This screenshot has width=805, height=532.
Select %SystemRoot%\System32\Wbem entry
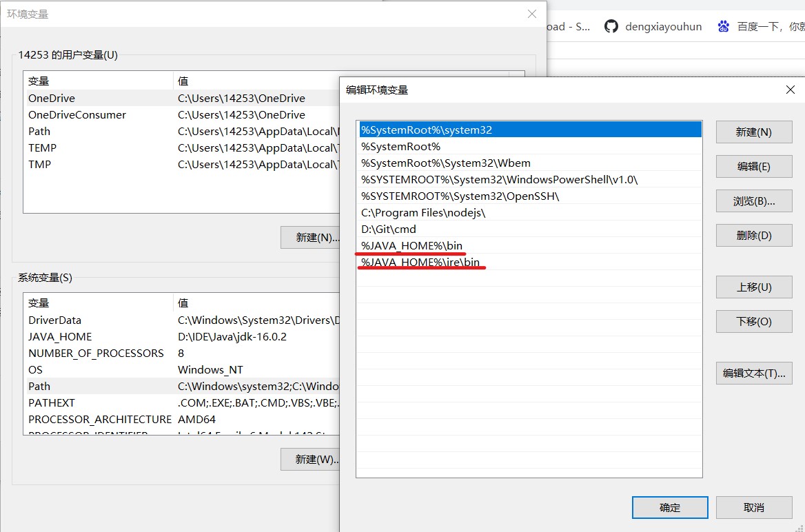pos(529,163)
